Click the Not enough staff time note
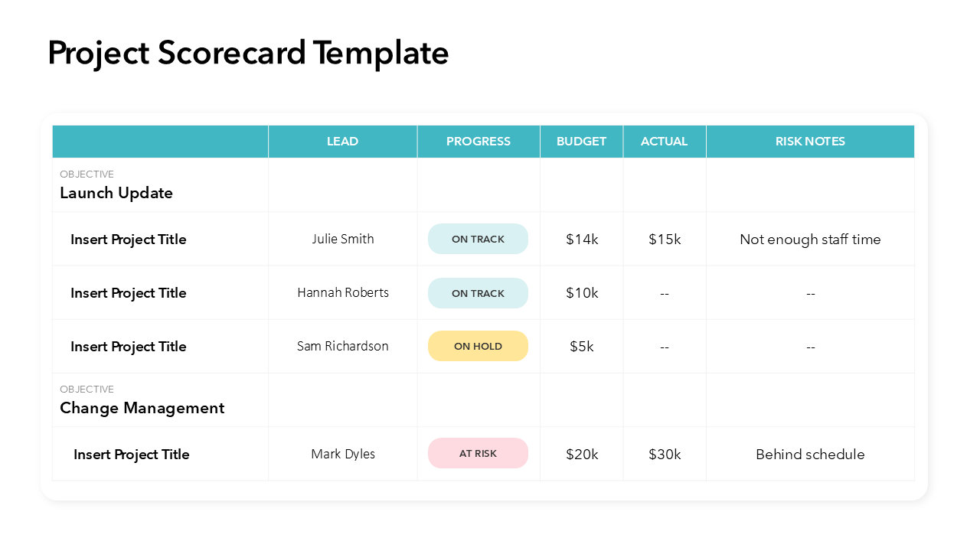Image resolution: width=980 pixels, height=551 pixels. click(x=810, y=240)
